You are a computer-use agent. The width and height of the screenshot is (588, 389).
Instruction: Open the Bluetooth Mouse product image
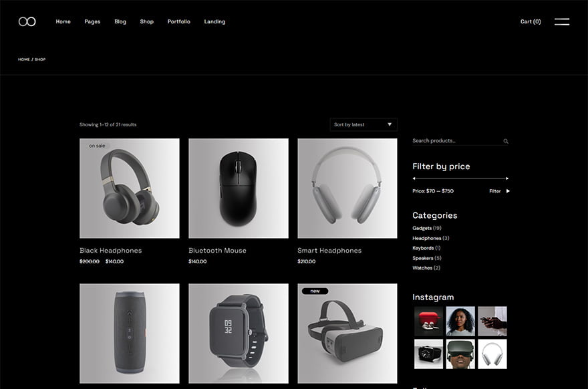[x=239, y=188]
